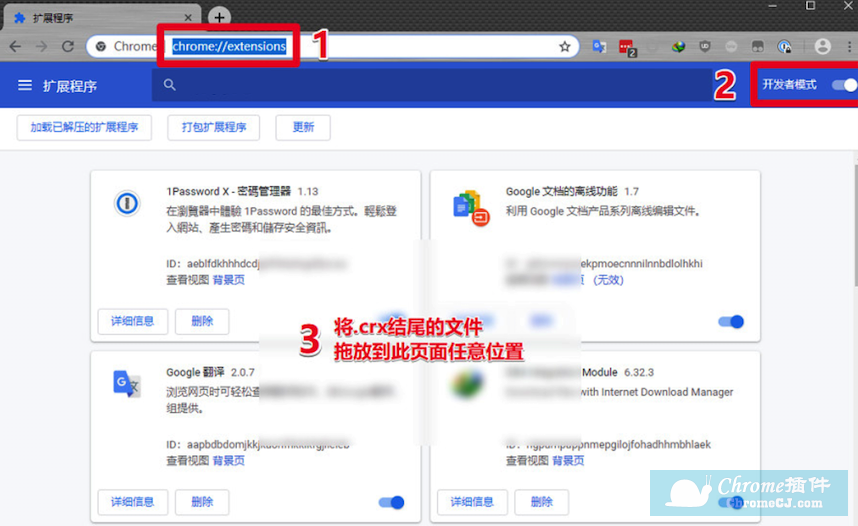
Task: Open IDM Module background page link
Action: pyautogui.click(x=568, y=460)
